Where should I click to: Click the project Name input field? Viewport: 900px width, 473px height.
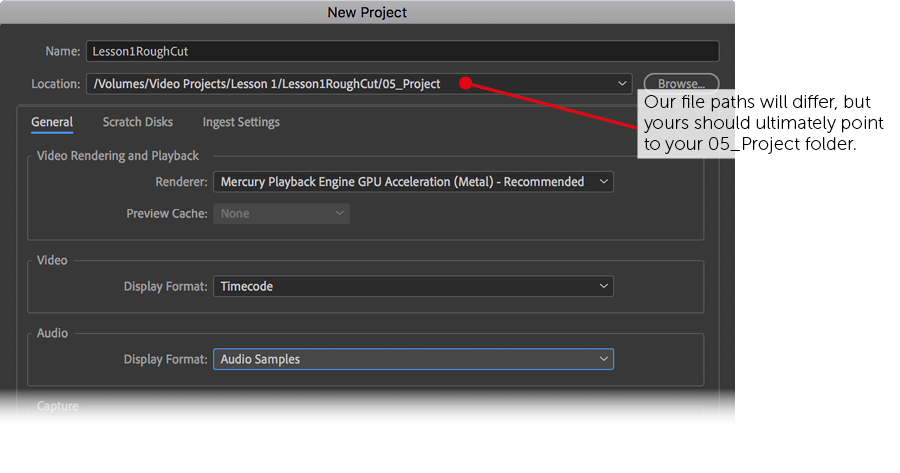(402, 51)
